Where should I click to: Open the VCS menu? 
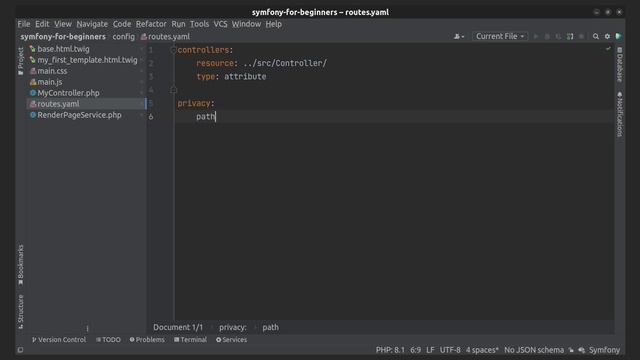click(220, 24)
